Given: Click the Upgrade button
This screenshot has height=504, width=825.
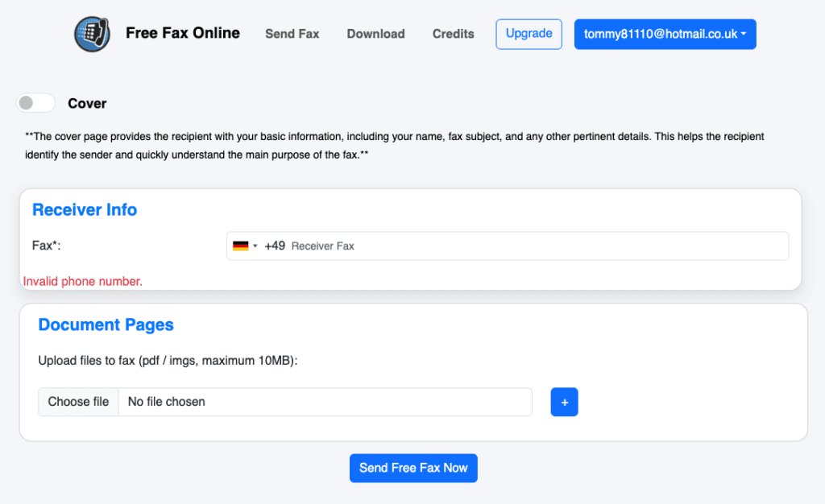Looking at the screenshot, I should 529,34.
